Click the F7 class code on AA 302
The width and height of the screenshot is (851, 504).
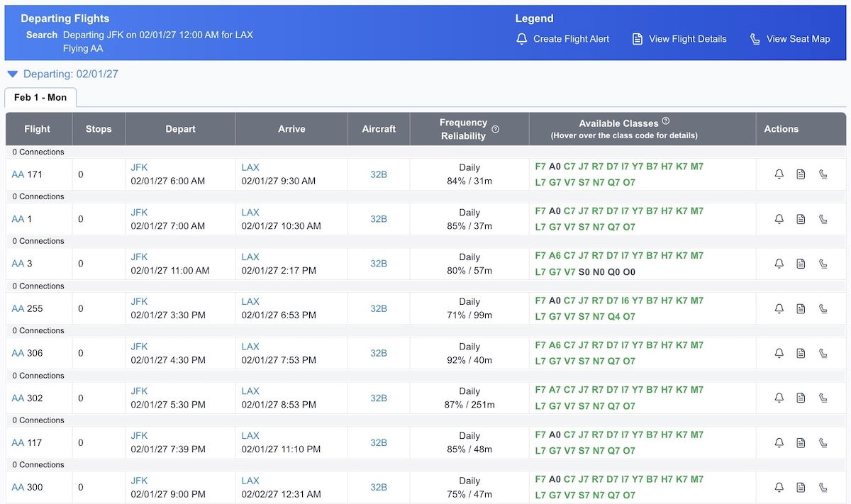[x=540, y=390]
